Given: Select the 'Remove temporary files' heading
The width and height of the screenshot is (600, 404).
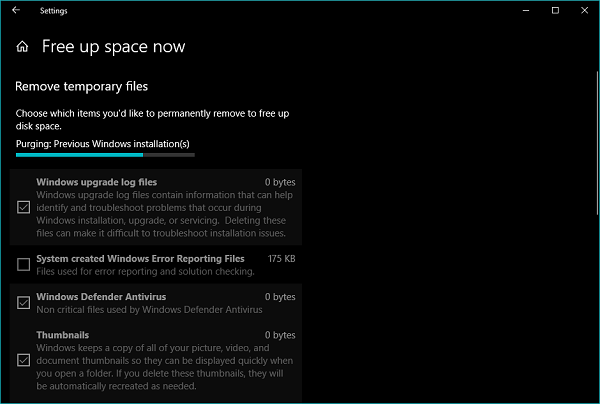Looking at the screenshot, I should 82,87.
